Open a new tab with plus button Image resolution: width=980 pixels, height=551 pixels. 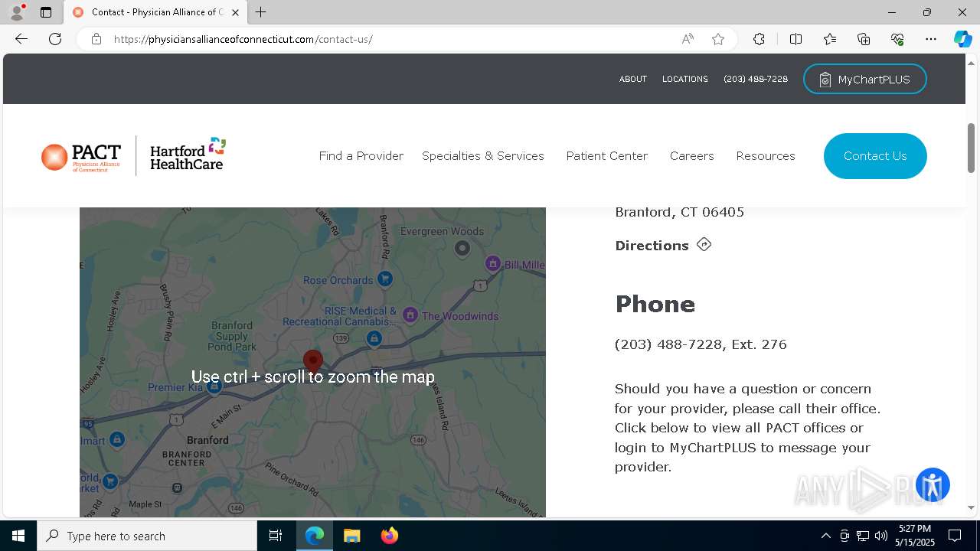click(x=261, y=12)
